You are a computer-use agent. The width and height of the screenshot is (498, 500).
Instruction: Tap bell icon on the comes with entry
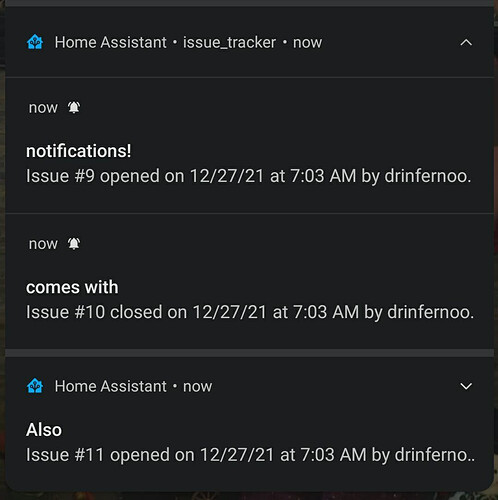point(74,244)
